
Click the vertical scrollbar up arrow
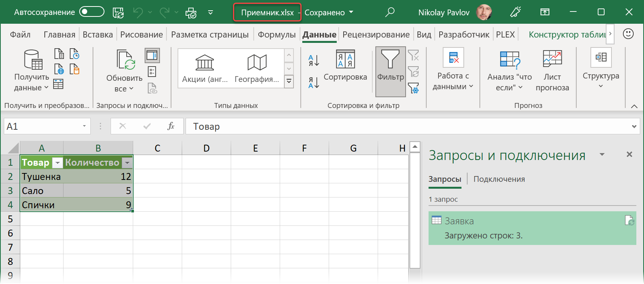415,147
